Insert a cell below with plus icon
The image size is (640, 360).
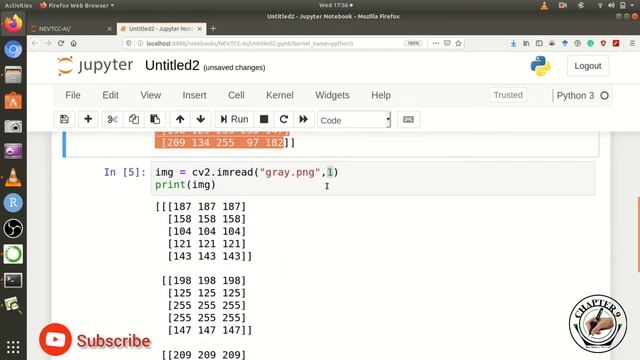(x=88, y=119)
